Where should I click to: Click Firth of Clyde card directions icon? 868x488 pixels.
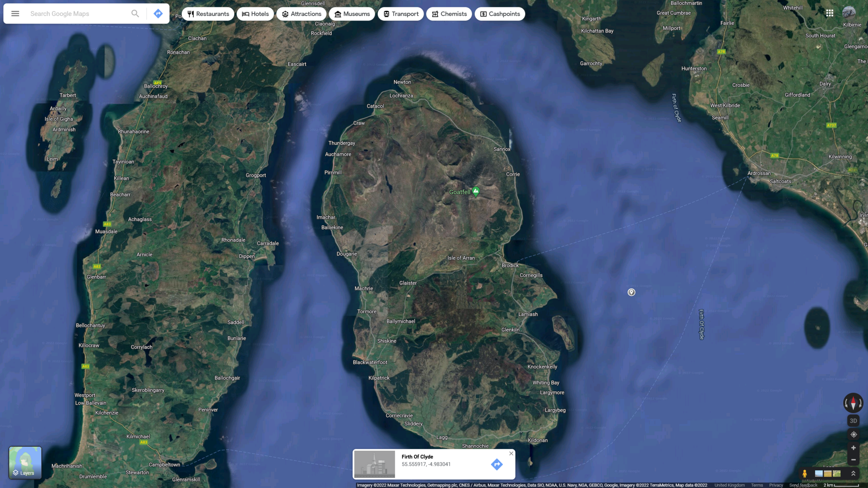496,464
